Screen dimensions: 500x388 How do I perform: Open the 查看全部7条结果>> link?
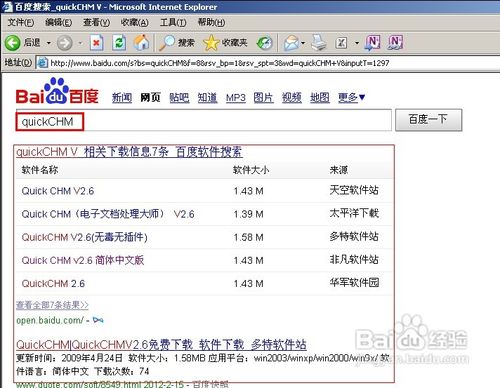coord(52,305)
